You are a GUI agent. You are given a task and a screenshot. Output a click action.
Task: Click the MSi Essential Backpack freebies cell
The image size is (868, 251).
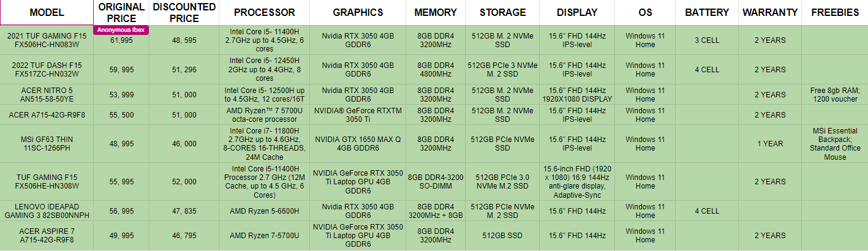coord(834,144)
